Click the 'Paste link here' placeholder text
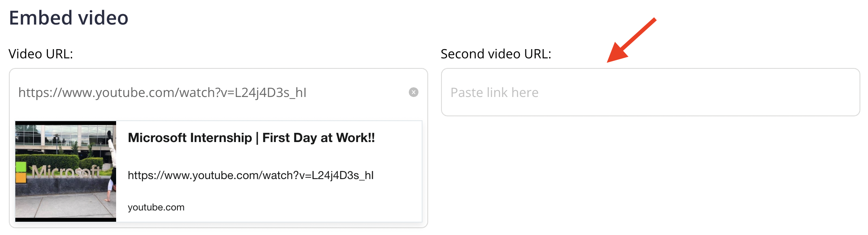 point(494,93)
